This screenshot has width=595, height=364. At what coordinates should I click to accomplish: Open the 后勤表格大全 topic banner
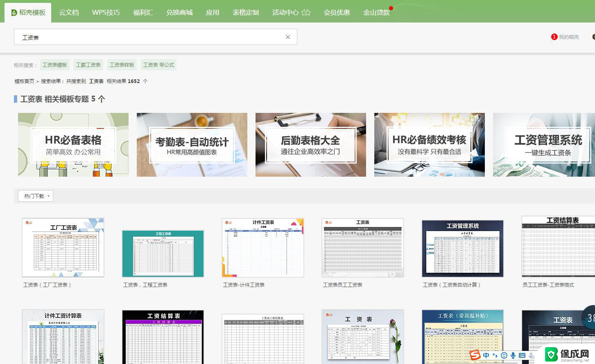coord(311,145)
